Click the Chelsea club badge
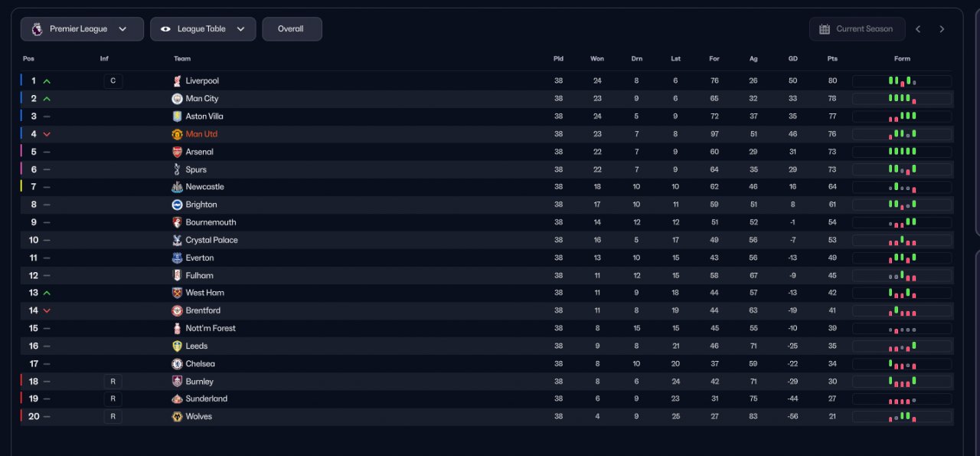This screenshot has height=456, width=980. [177, 364]
